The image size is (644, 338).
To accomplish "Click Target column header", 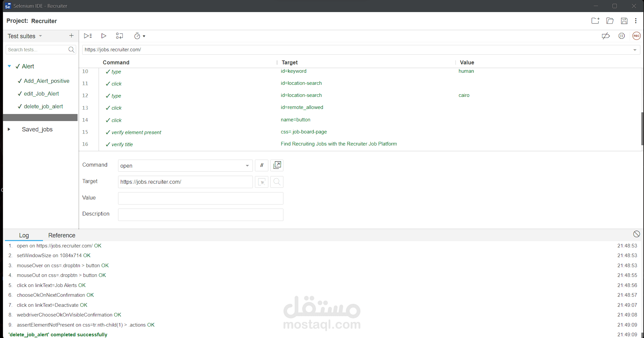I will point(289,62).
